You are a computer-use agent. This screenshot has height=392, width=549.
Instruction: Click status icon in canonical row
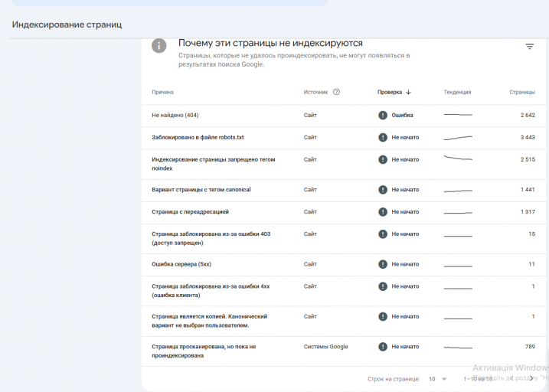point(383,190)
